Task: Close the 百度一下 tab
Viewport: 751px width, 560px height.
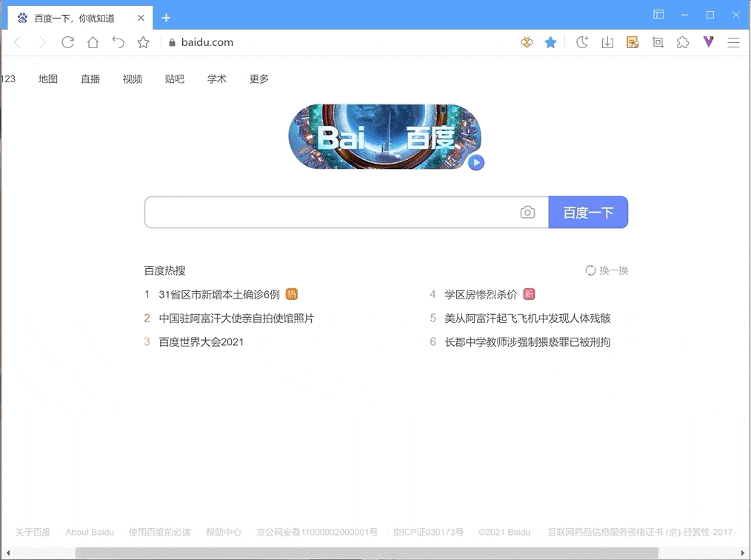Action: [x=141, y=19]
